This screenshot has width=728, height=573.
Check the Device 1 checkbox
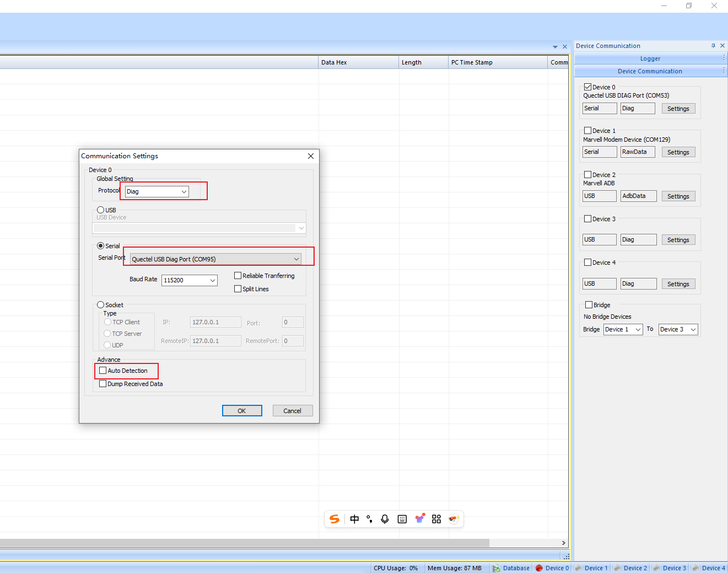click(588, 131)
